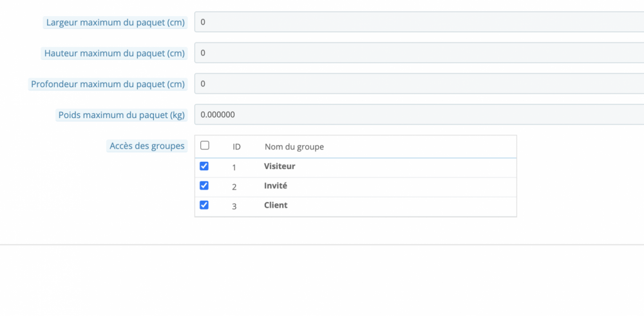Click ID number 2 in groups table
Image resolution: width=644 pixels, height=316 pixels.
tap(234, 186)
